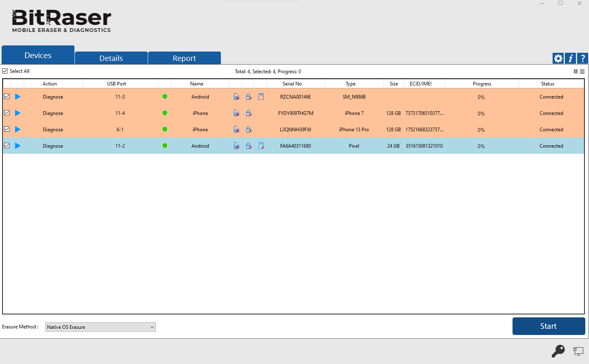Click SIM card icon in L3QNNH39FW row
589x364 pixels.
click(236, 130)
